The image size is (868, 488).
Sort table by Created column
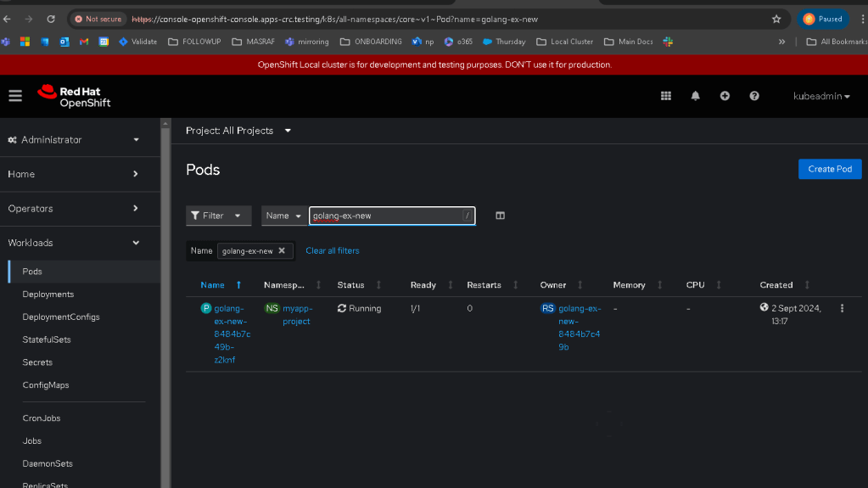[x=784, y=284]
